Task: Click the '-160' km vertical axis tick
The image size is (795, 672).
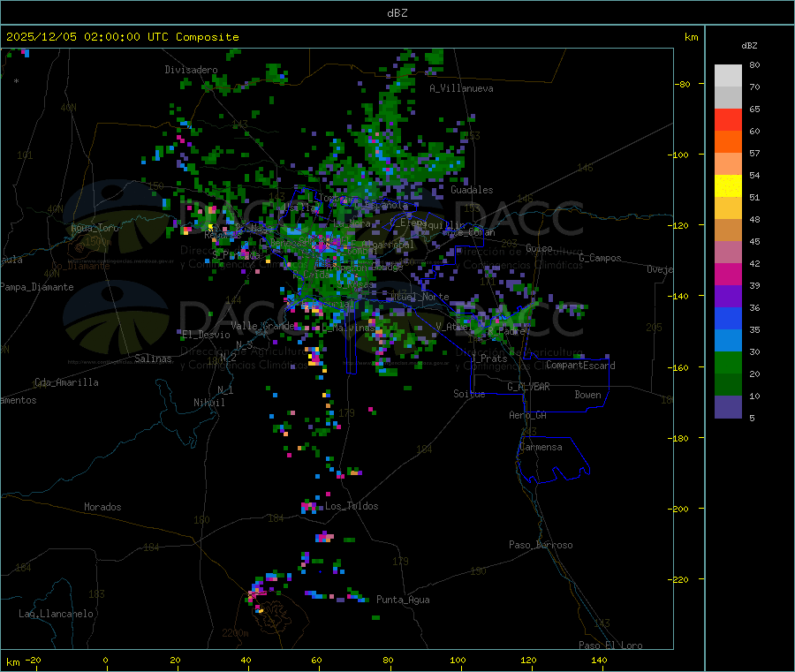Action: (x=680, y=367)
